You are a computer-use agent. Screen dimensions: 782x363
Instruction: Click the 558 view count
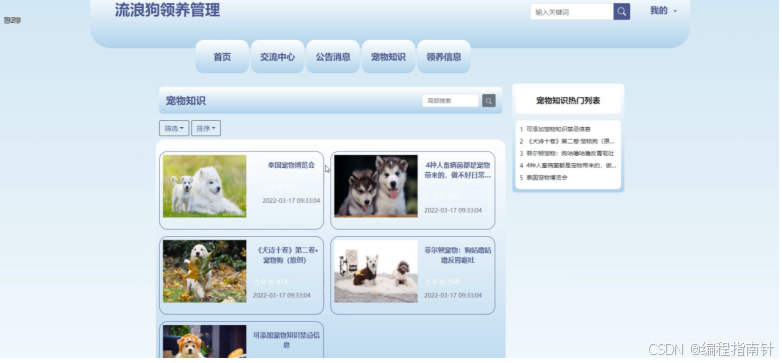click(453, 282)
